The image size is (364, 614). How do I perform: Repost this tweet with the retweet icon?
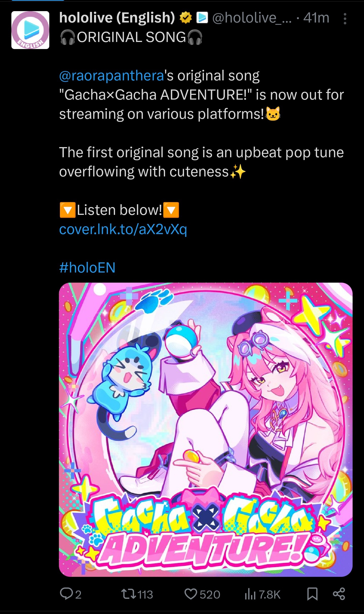(128, 594)
